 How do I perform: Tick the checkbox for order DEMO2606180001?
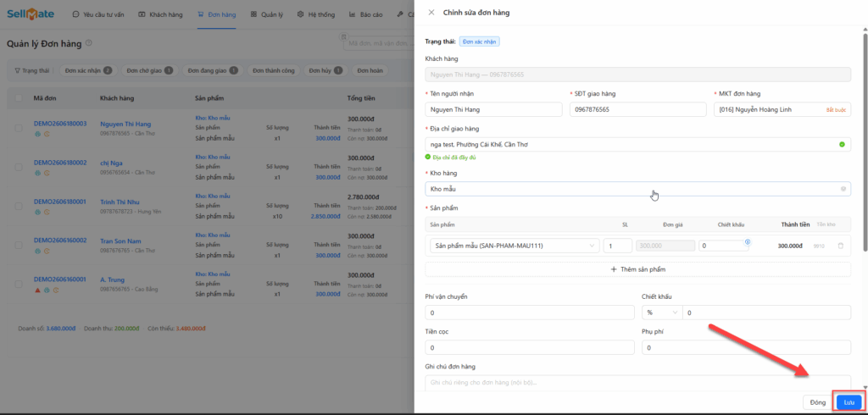(19, 206)
